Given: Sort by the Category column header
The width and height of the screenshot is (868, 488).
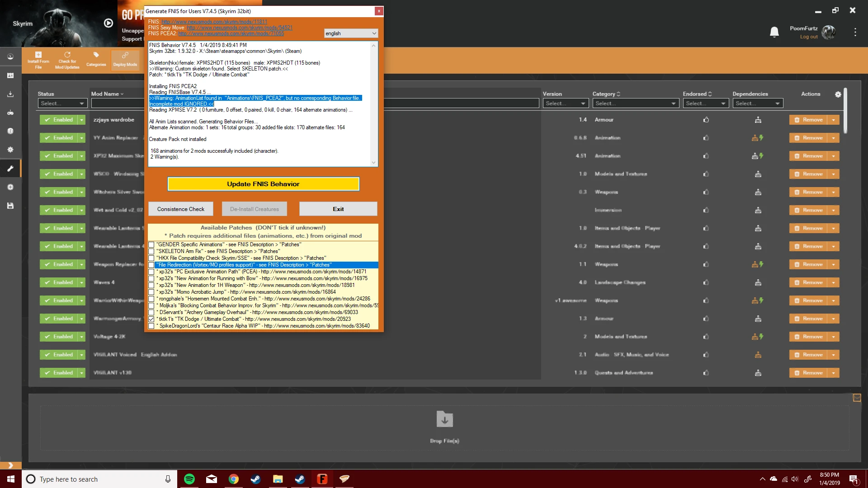Looking at the screenshot, I should (x=606, y=94).
